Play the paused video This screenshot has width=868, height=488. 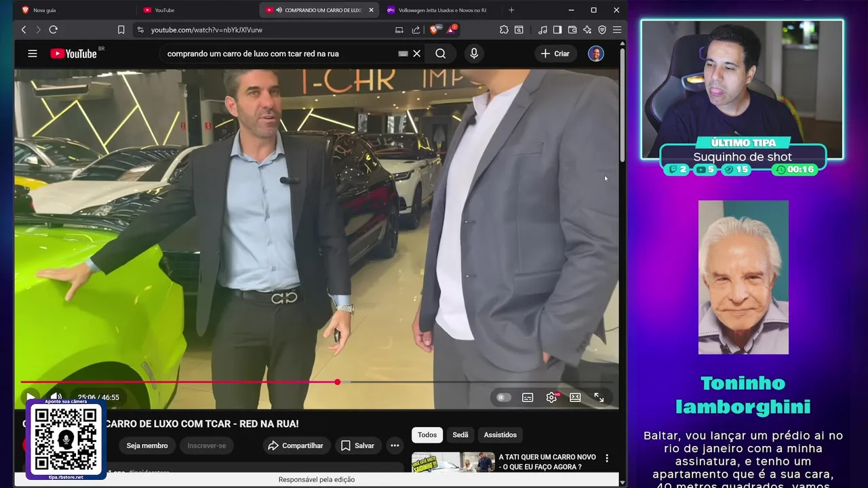(31, 397)
